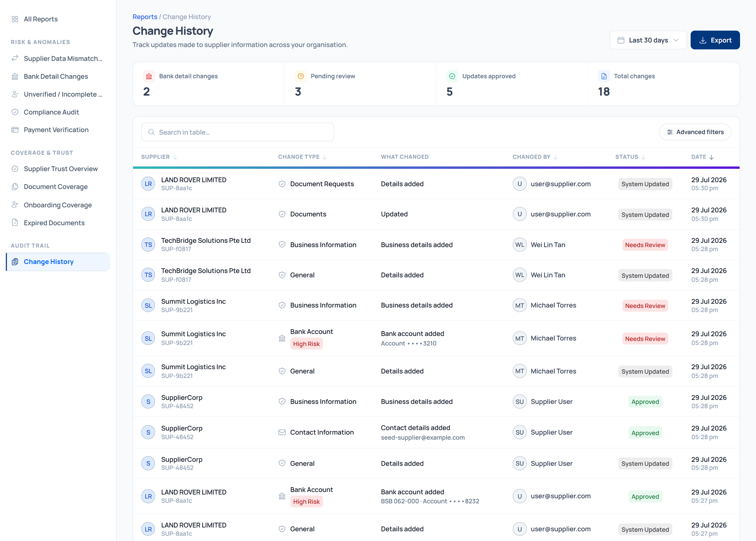Click the Compliance Audit shield icon
Image resolution: width=756 pixels, height=541 pixels.
point(15,112)
